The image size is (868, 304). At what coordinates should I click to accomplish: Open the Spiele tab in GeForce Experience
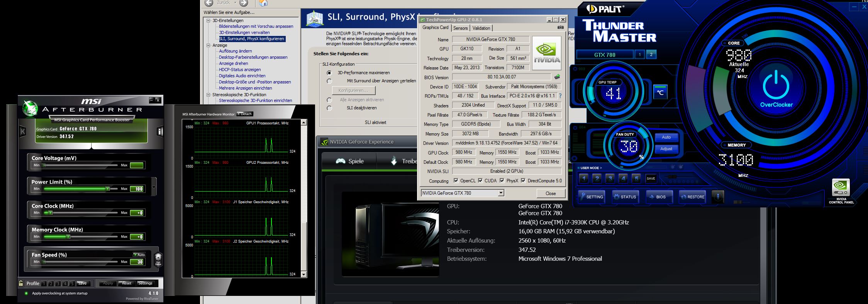pyautogui.click(x=349, y=161)
